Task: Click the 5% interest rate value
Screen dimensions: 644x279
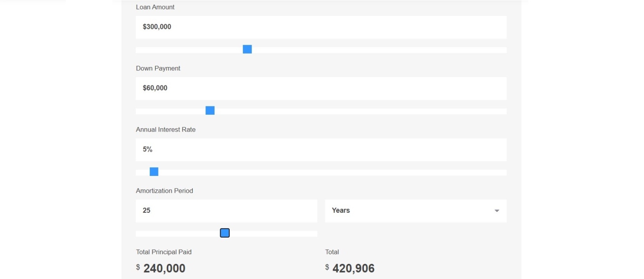Action: (x=147, y=149)
